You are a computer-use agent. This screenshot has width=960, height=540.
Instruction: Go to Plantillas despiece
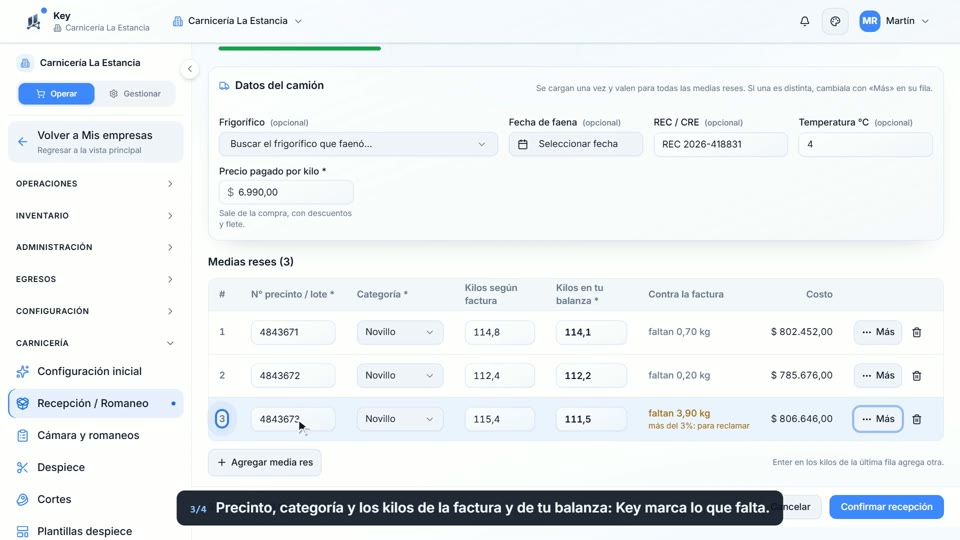coord(96,531)
